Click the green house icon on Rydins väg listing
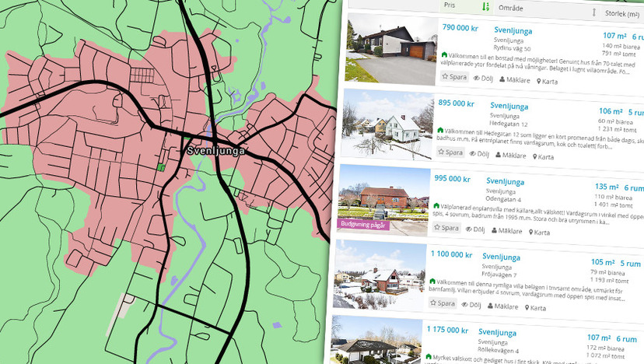This screenshot has height=364, width=644. pos(444,54)
